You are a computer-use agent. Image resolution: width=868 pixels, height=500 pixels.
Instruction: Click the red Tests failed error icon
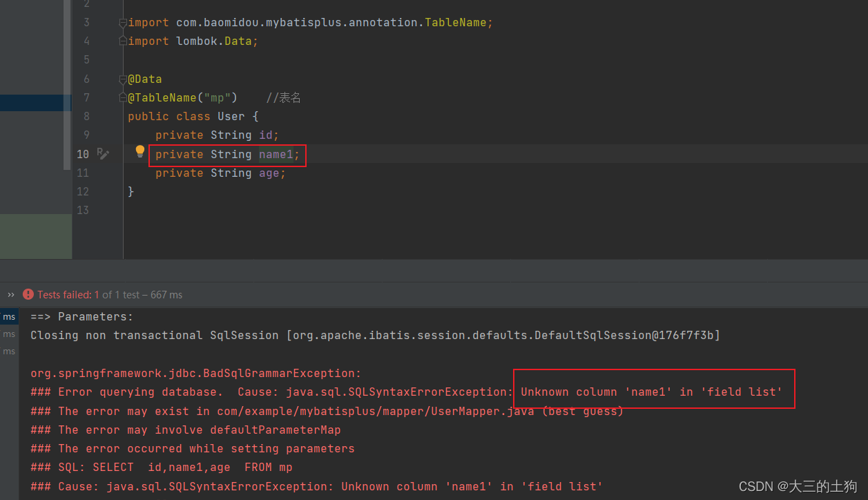pos(28,294)
